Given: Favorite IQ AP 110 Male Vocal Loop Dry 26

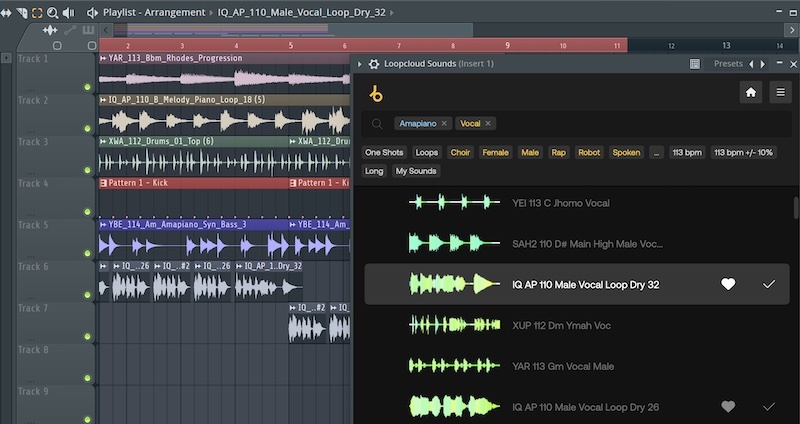Looking at the screenshot, I should point(728,407).
